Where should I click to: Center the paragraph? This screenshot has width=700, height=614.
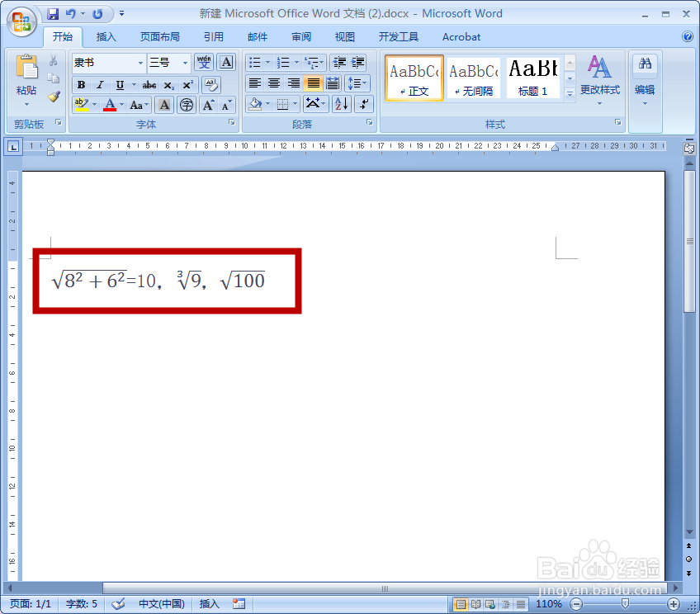[x=274, y=83]
